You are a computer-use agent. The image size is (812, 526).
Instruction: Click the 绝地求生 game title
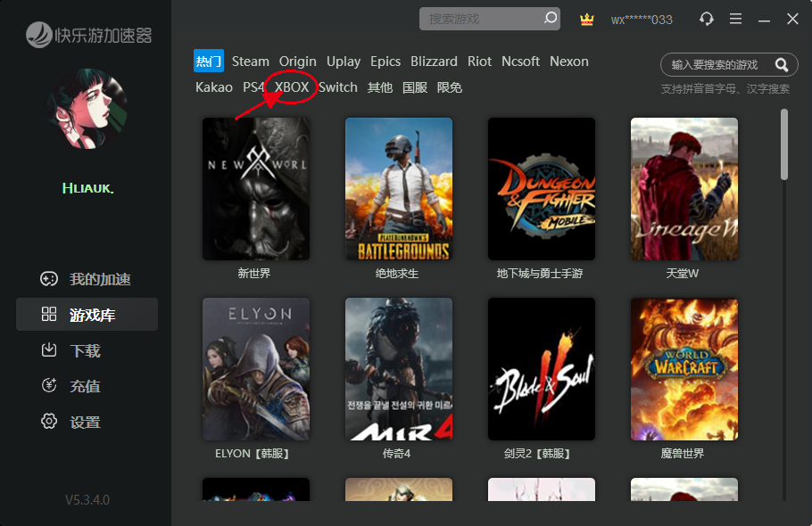point(397,273)
